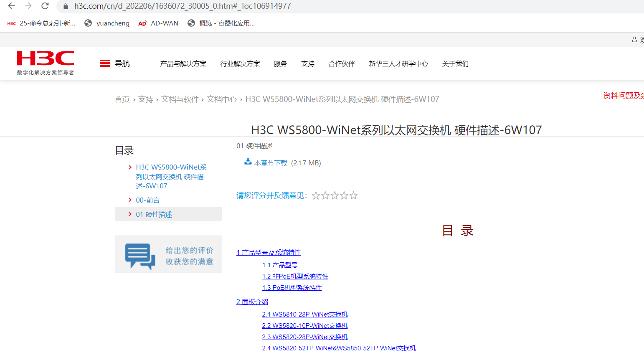The image size is (644, 355).
Task: Rate three stars in feedback
Action: pyautogui.click(x=335, y=195)
